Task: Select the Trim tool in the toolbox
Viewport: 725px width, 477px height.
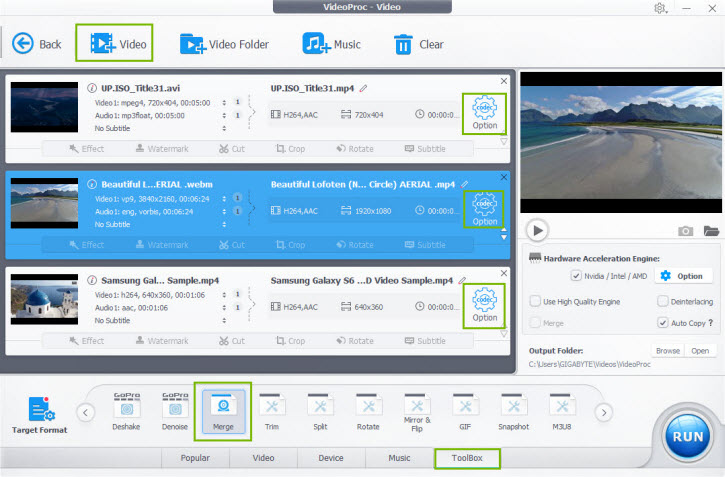Action: [x=272, y=411]
